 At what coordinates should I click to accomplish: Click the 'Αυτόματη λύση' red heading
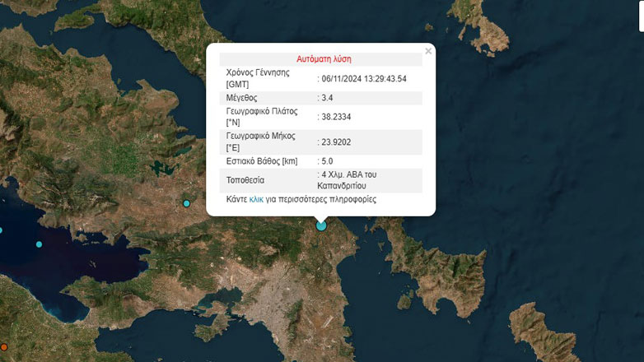pyautogui.click(x=324, y=59)
